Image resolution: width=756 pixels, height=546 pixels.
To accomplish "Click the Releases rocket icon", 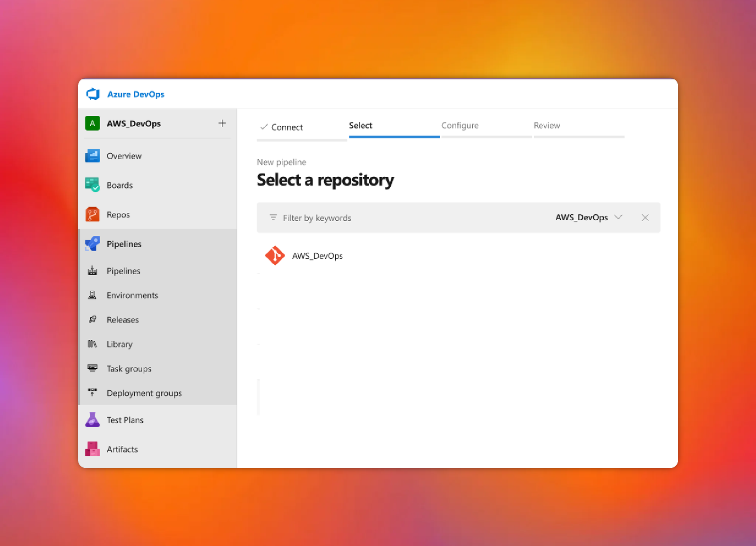I will pos(93,320).
